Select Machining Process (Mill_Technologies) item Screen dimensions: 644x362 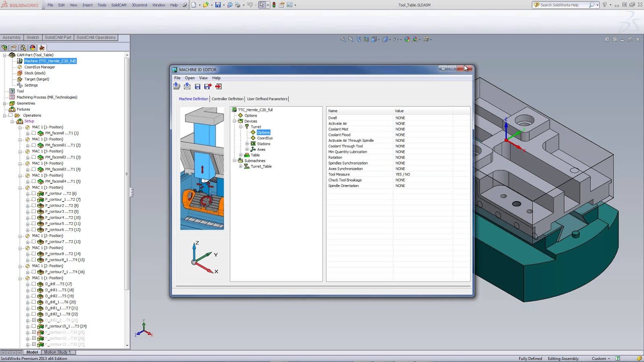(x=47, y=97)
